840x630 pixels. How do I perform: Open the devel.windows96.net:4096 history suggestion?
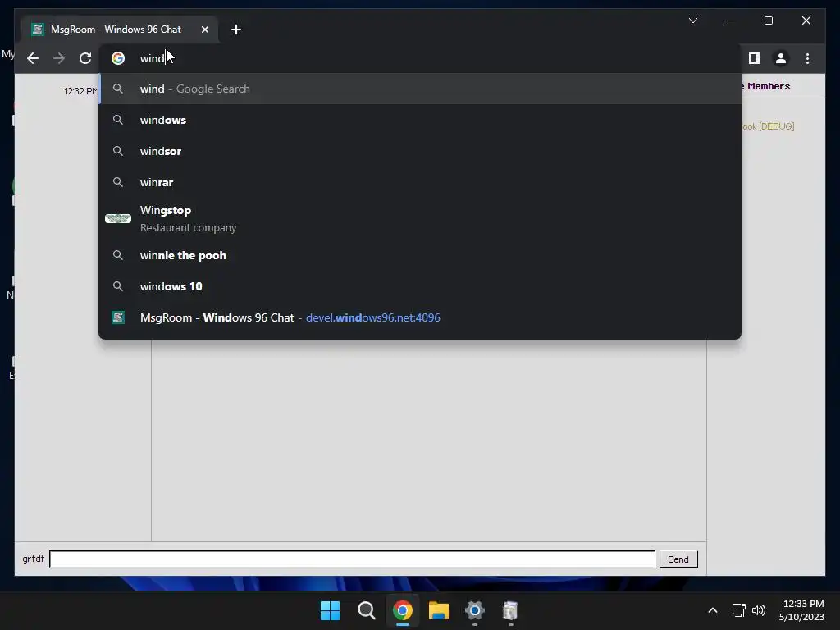421,317
